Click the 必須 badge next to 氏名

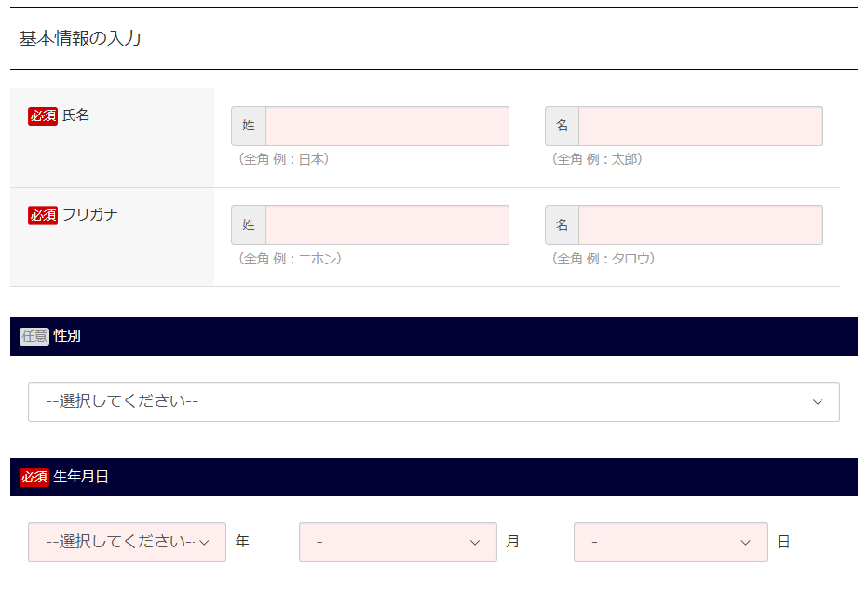click(43, 115)
